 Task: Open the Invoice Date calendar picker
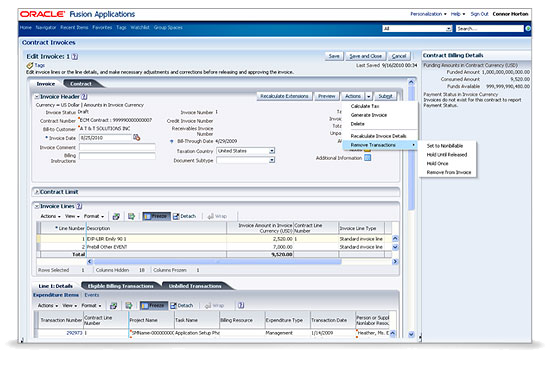pos(136,138)
